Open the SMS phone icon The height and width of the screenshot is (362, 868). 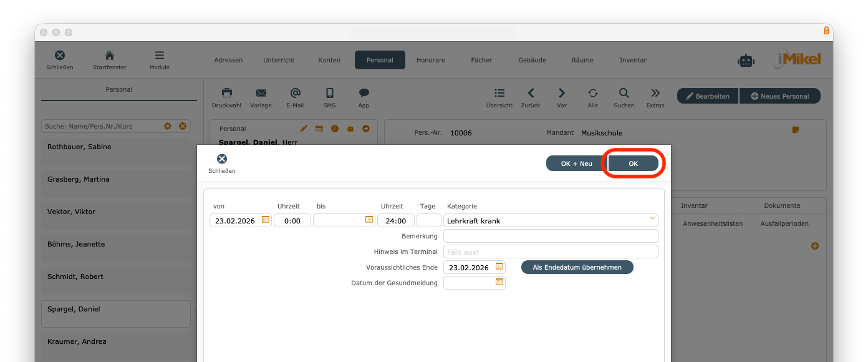pyautogui.click(x=329, y=93)
